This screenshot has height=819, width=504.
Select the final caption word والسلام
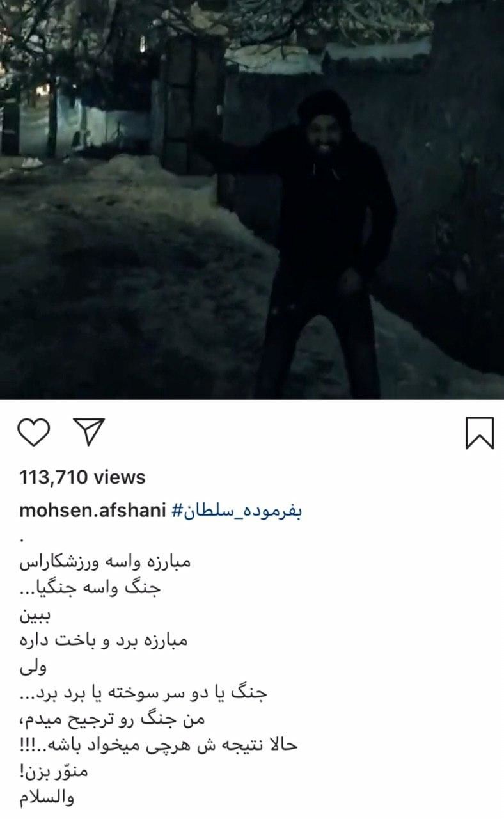click(47, 799)
